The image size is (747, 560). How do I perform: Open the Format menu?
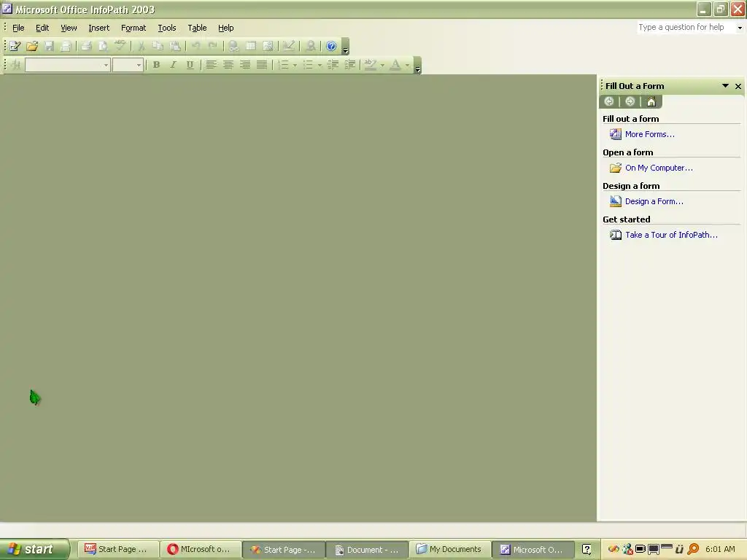pyautogui.click(x=133, y=28)
